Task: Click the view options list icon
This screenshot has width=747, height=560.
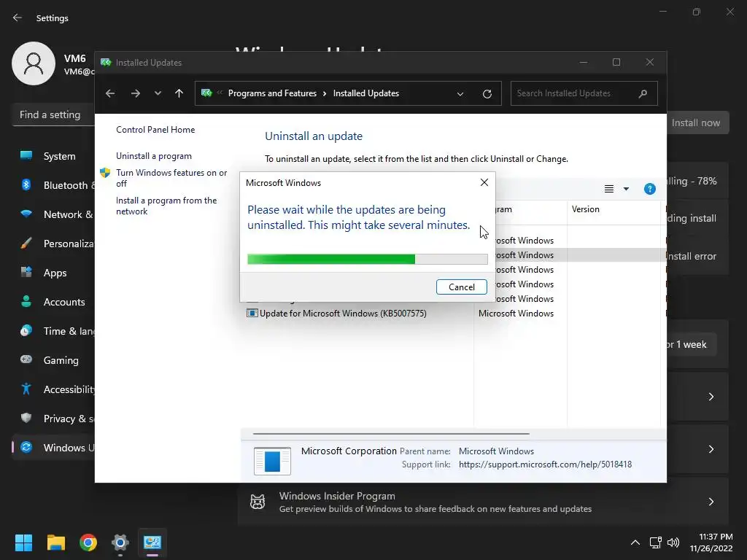Action: coord(609,189)
